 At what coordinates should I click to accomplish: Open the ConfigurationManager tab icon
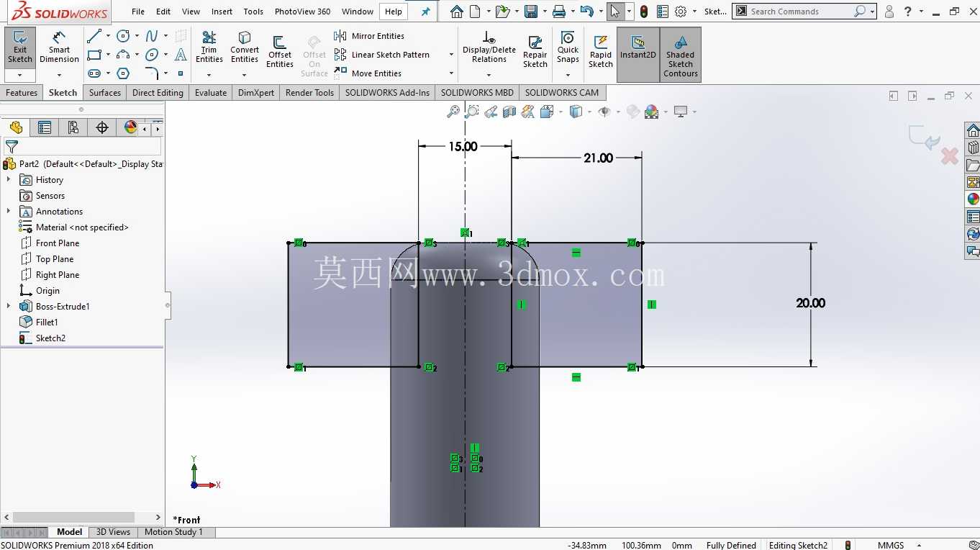coord(73,127)
